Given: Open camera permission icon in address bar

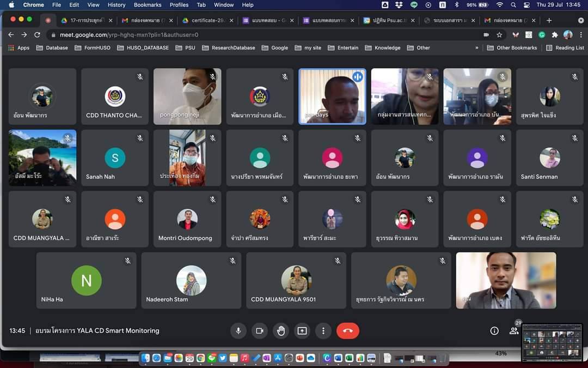Looking at the screenshot, I should (x=486, y=35).
